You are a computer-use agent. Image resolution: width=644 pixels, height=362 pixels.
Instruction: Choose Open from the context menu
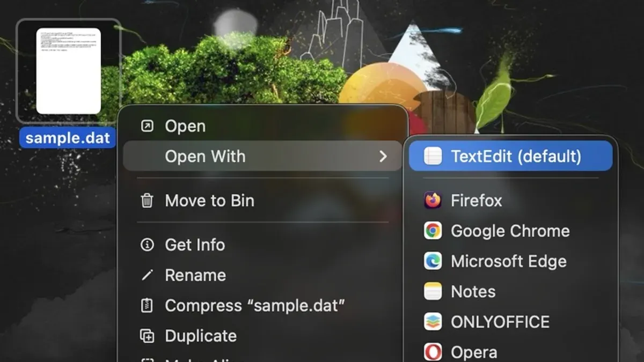click(x=263, y=126)
